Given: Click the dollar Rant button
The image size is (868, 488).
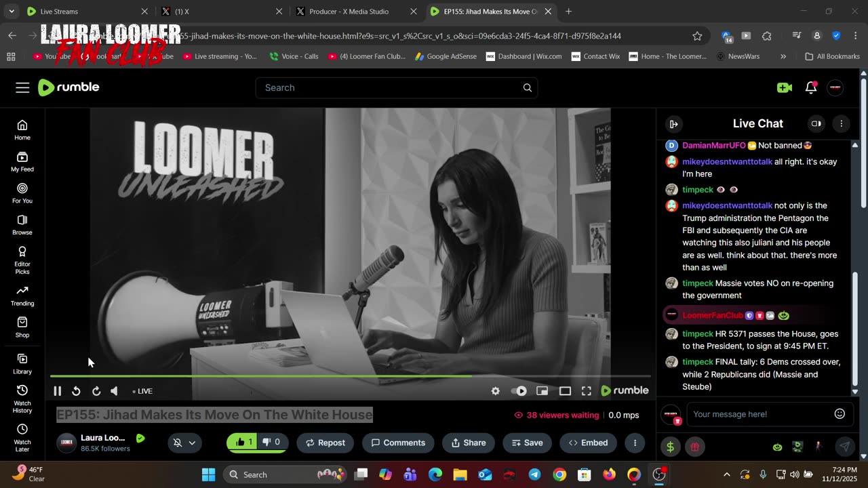Looking at the screenshot, I should [671, 447].
